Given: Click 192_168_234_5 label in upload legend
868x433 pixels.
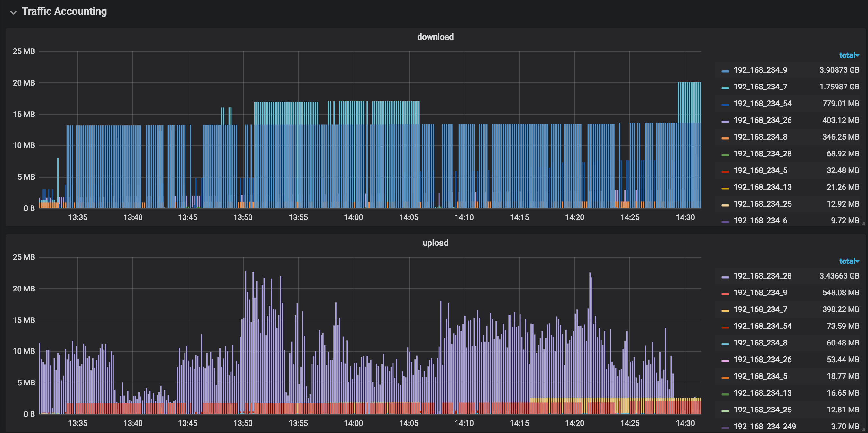Looking at the screenshot, I should pos(760,376).
